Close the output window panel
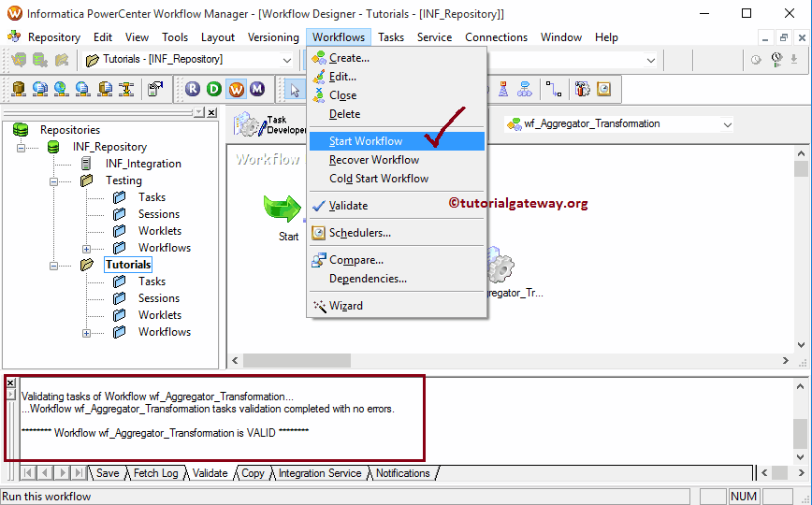 pyautogui.click(x=10, y=382)
